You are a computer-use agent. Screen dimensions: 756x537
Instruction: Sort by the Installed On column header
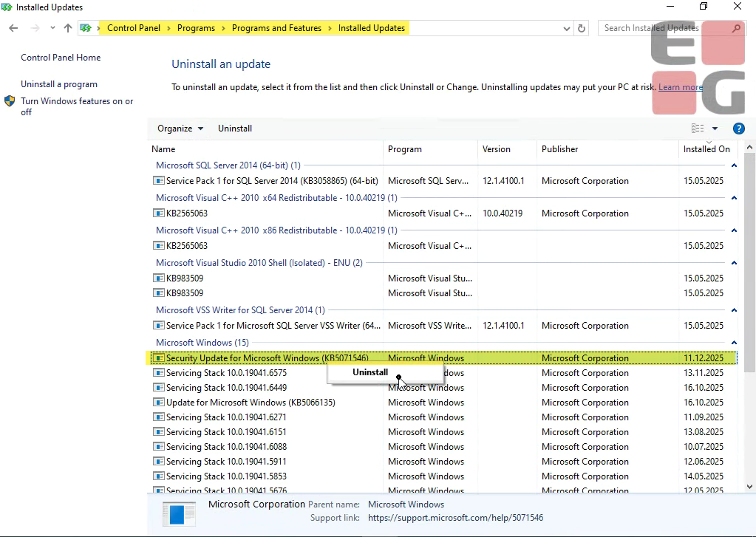[706, 149]
